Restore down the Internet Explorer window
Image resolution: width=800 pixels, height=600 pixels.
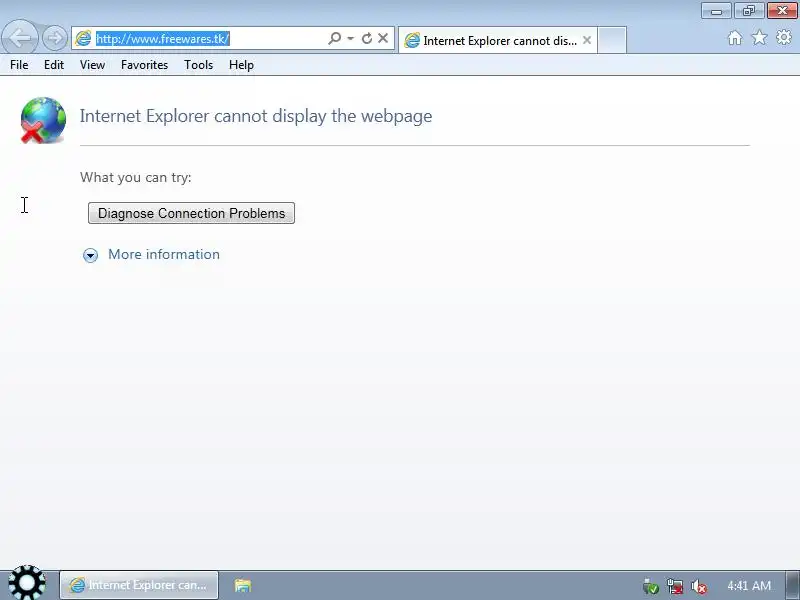click(749, 11)
